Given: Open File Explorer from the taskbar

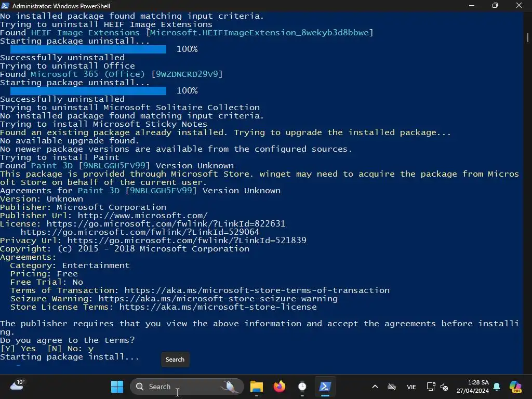Looking at the screenshot, I should (257, 387).
